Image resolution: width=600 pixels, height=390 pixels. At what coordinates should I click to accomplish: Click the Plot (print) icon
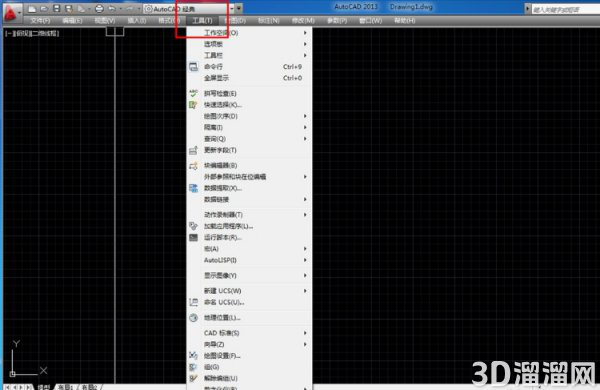[99, 8]
